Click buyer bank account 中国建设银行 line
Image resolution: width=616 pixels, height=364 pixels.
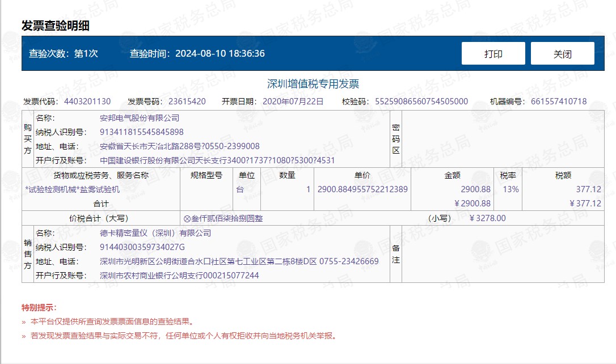point(217,160)
